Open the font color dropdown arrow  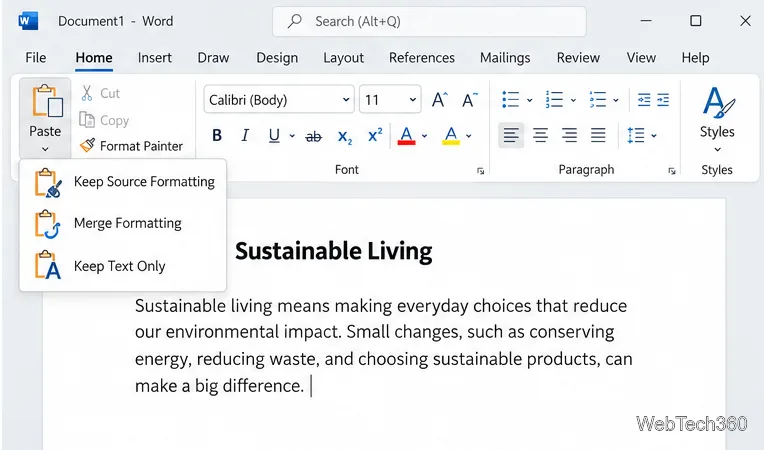tap(424, 136)
